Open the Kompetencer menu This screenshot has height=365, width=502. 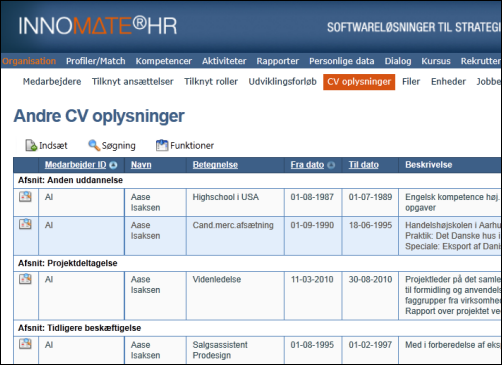[164, 61]
